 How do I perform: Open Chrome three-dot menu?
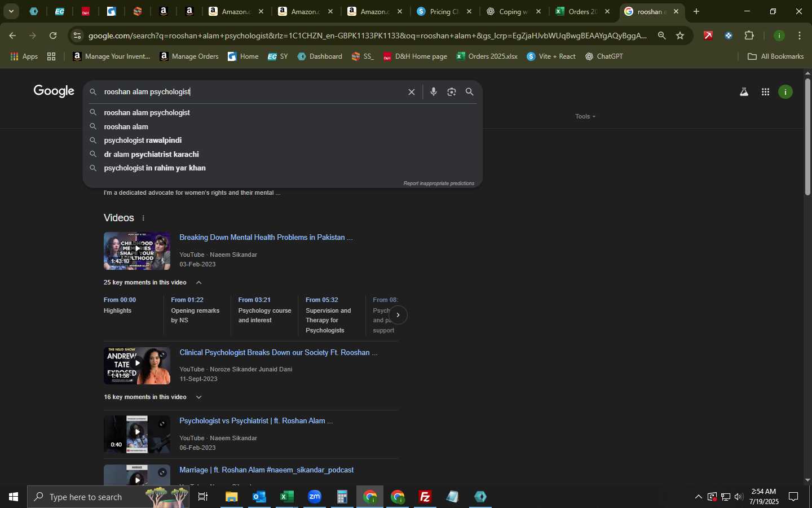800,36
